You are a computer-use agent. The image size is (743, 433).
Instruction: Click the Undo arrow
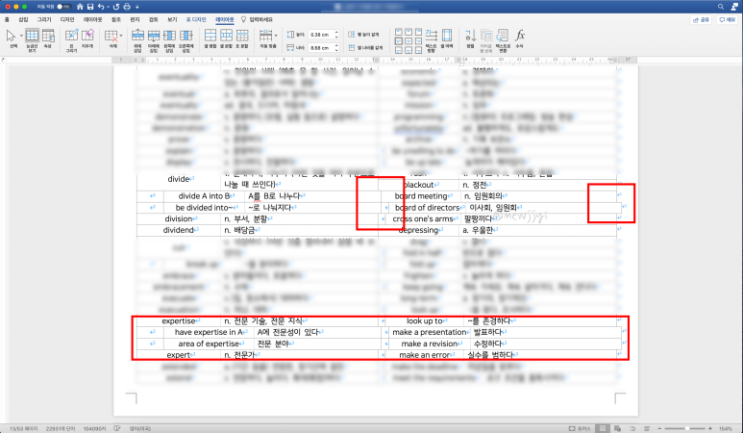click(x=101, y=7)
